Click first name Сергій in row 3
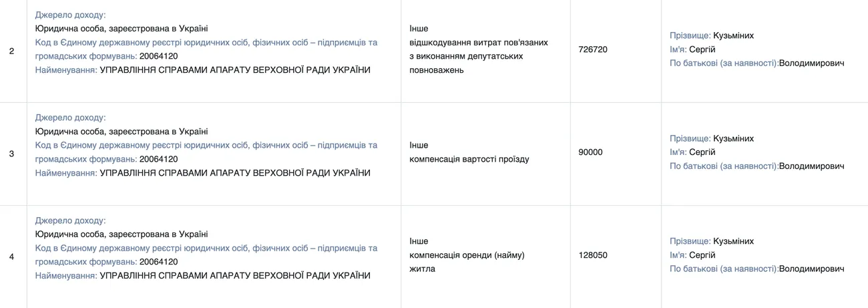Screen dimensions: 868x308 (x=702, y=152)
